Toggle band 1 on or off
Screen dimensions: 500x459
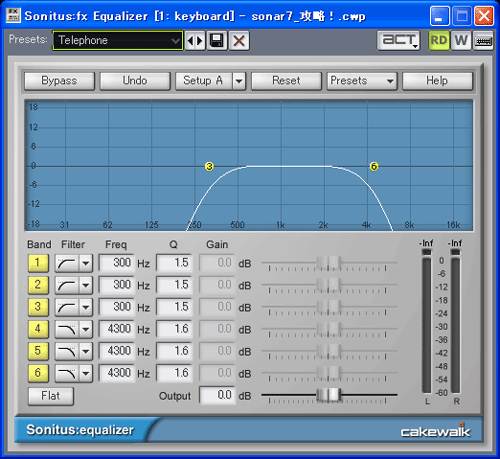[x=38, y=263]
